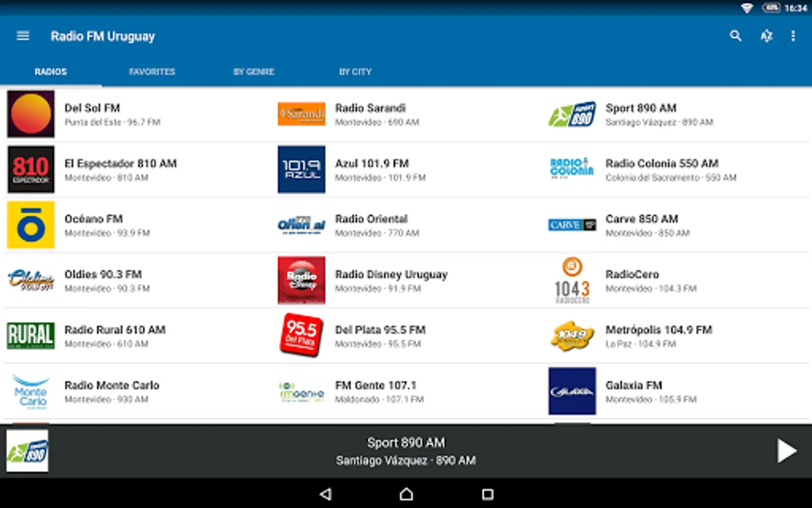Select Radio Disney Uruguay station name
Viewport: 812px width, 508px height.
(x=391, y=274)
